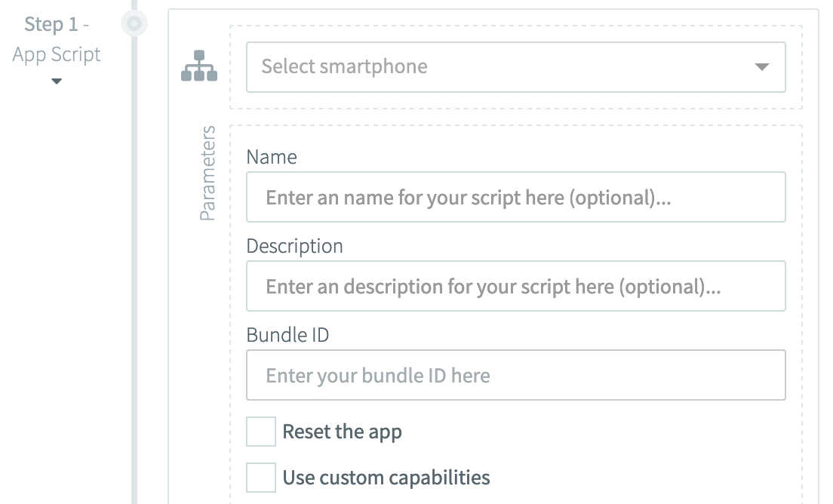This screenshot has height=504, width=833.
Task: Expand the caret under App Script
Action: click(x=57, y=81)
